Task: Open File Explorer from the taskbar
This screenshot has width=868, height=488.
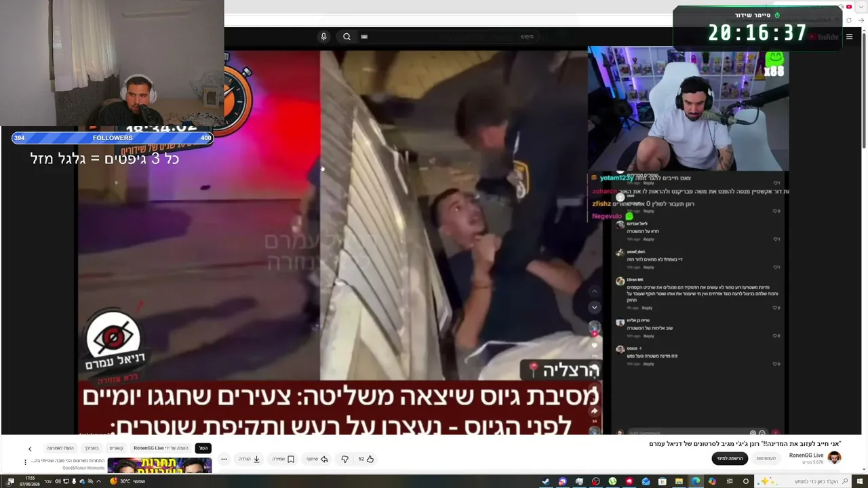Action: click(679, 481)
